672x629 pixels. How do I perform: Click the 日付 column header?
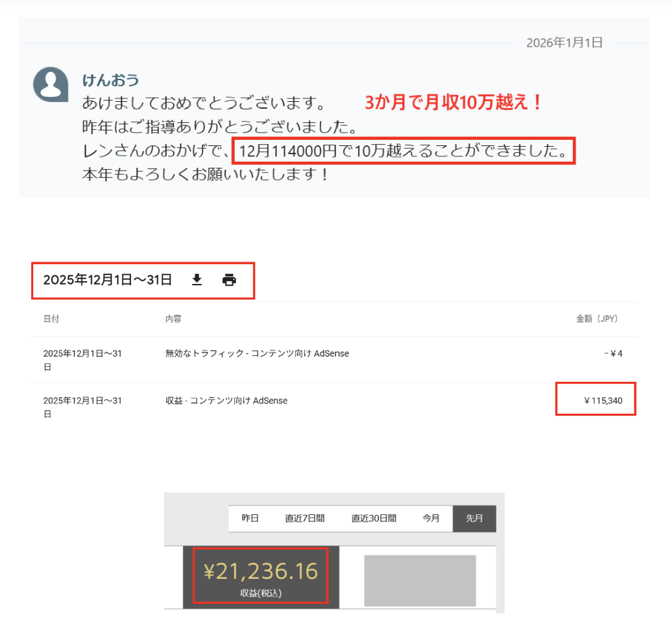click(x=51, y=319)
